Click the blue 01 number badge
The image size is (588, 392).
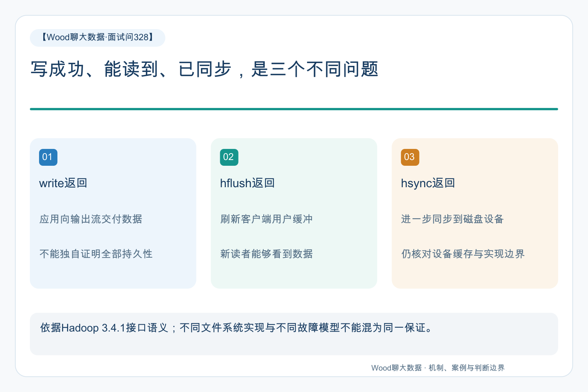click(48, 157)
